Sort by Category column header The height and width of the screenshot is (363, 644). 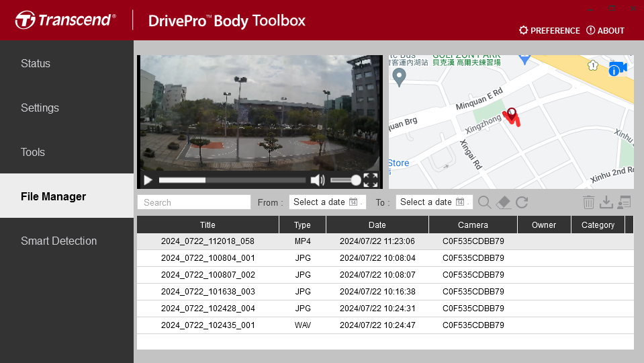[598, 225]
